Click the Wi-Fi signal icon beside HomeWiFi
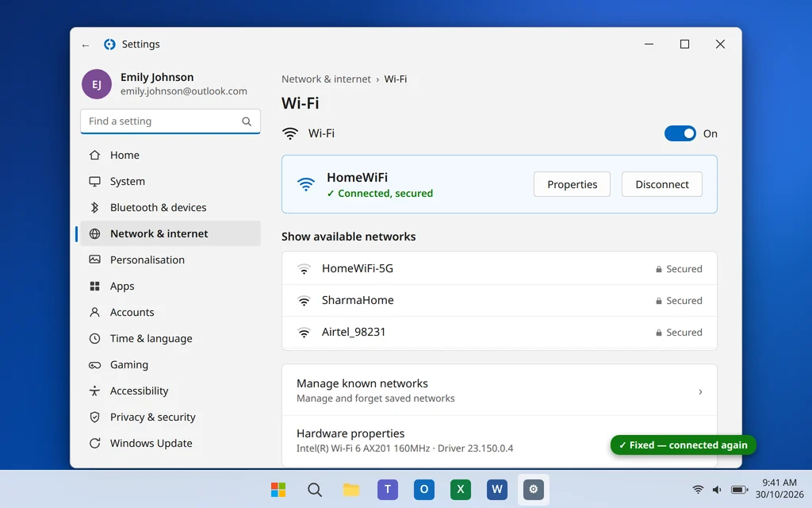Image resolution: width=812 pixels, height=508 pixels. pyautogui.click(x=305, y=184)
